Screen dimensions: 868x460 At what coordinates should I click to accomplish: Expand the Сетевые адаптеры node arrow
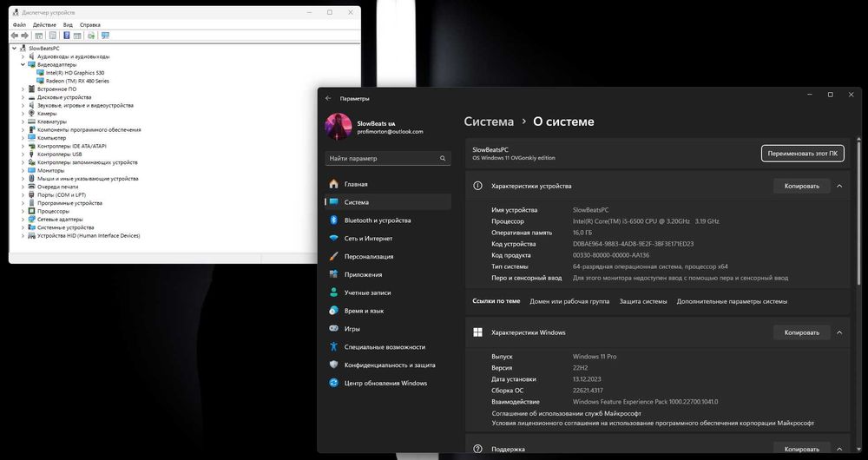(x=23, y=220)
